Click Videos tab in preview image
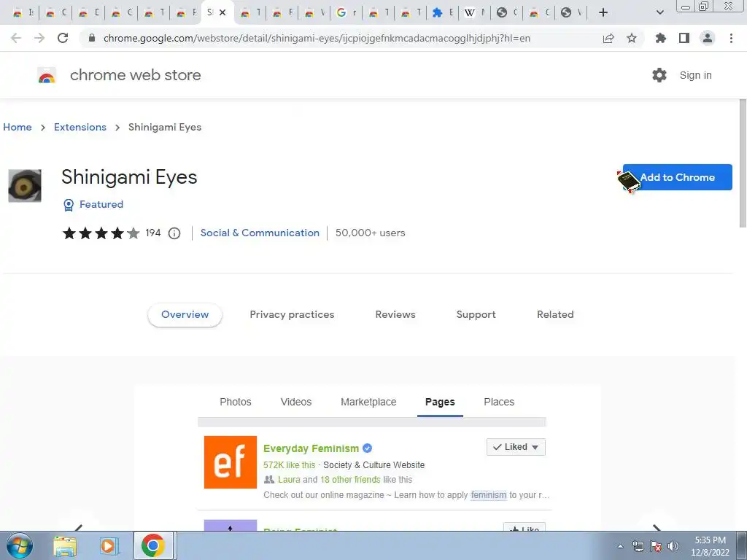This screenshot has width=747, height=560. tap(296, 402)
